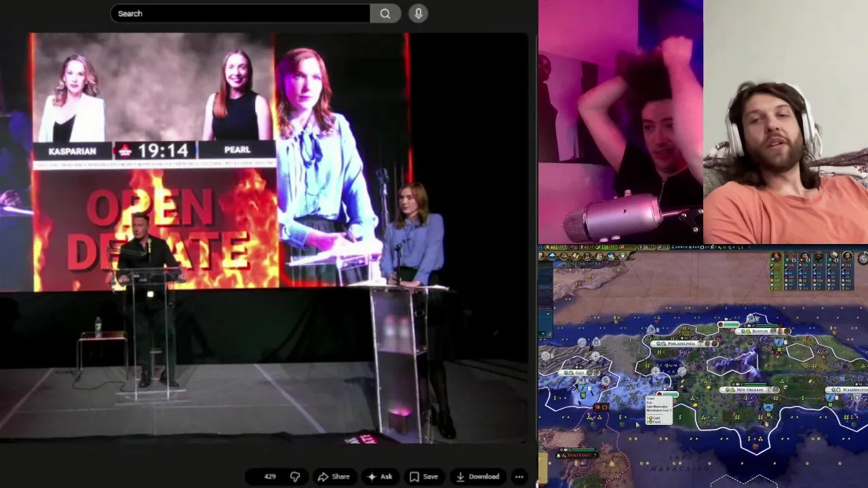Viewport: 868px width, 488px height.
Task: Click the thumbs-down dislike icon
Action: click(x=295, y=476)
